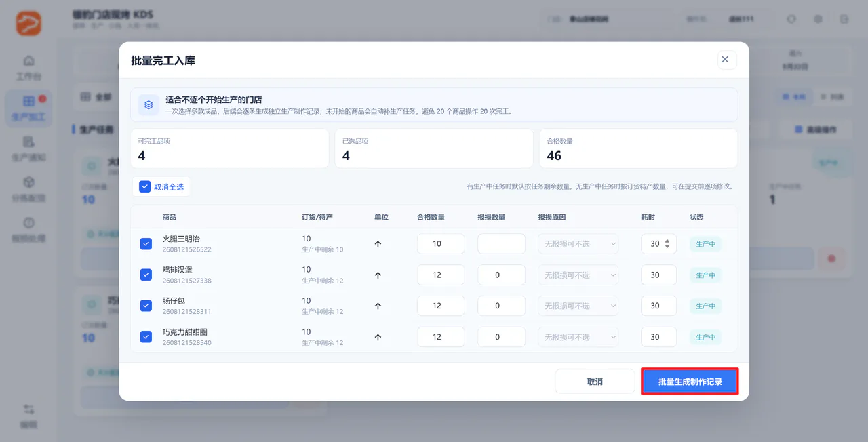Focus the 报损数量 field for 鸡排汉堡

click(x=502, y=275)
